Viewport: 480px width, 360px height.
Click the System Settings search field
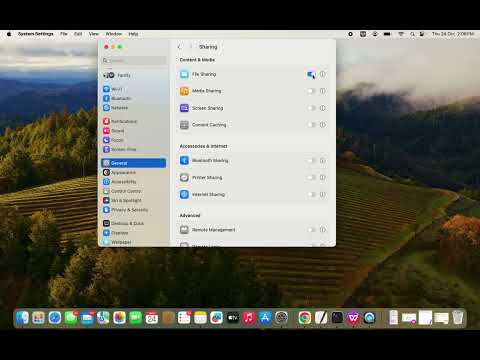coord(134,60)
